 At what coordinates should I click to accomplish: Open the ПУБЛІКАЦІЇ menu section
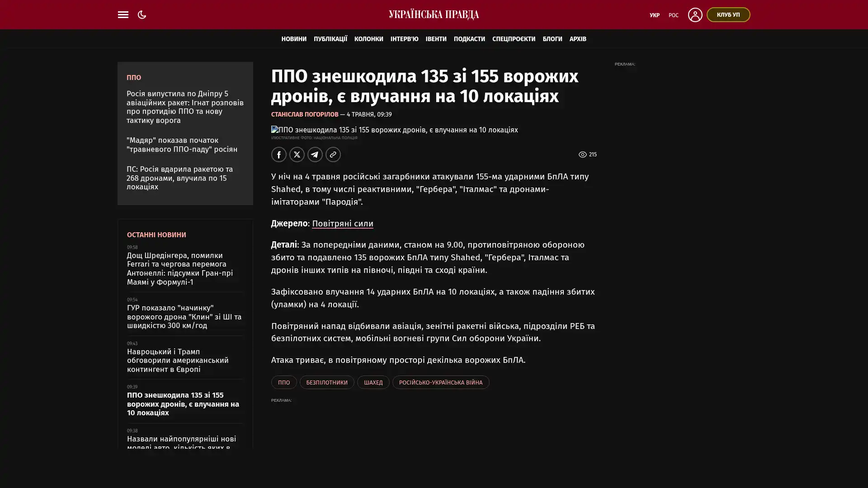point(330,39)
